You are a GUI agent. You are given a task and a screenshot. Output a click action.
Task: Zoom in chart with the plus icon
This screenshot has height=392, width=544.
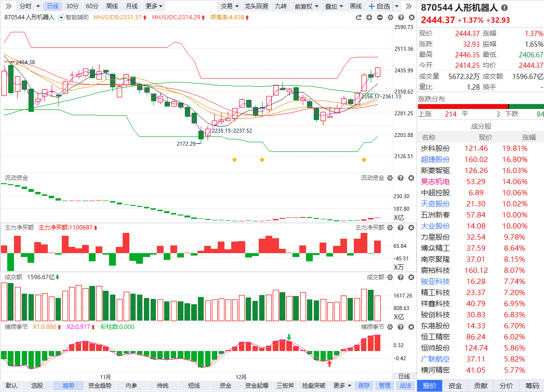tap(369, 17)
